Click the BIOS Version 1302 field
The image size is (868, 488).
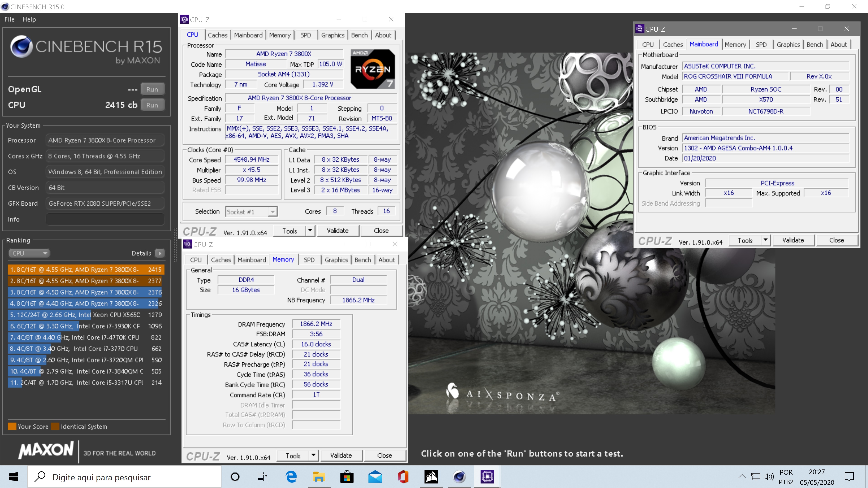(x=766, y=148)
